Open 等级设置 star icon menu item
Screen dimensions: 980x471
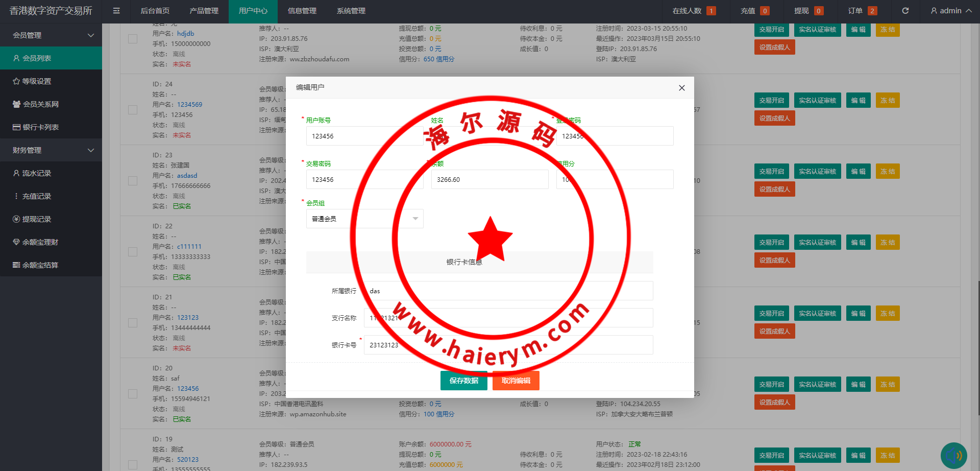(x=51, y=81)
